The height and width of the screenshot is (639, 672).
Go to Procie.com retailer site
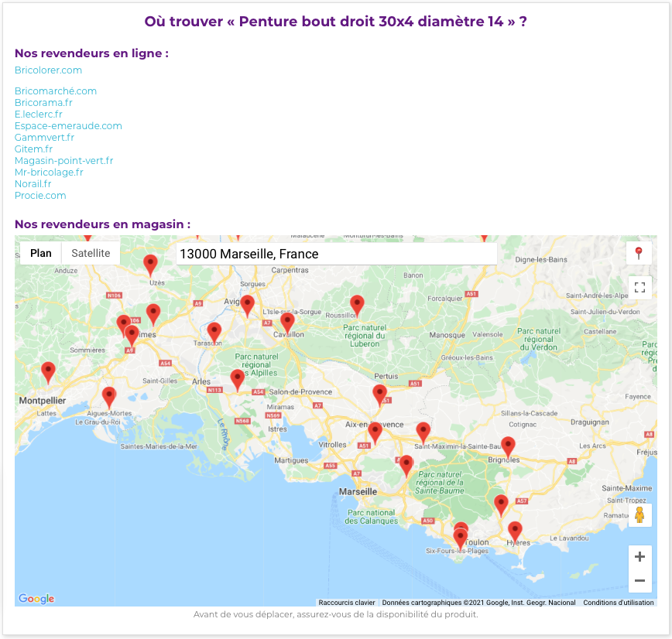[x=40, y=196]
